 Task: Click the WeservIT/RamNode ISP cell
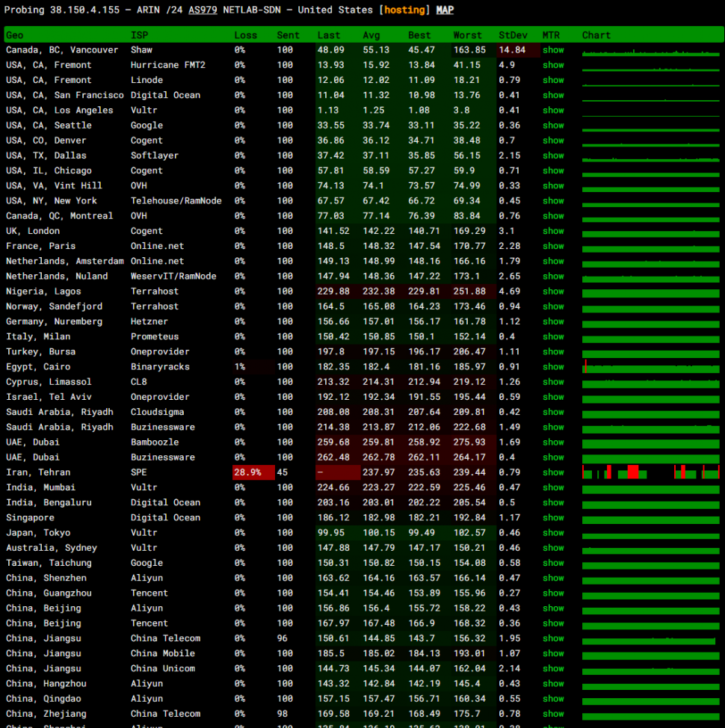coord(173,277)
